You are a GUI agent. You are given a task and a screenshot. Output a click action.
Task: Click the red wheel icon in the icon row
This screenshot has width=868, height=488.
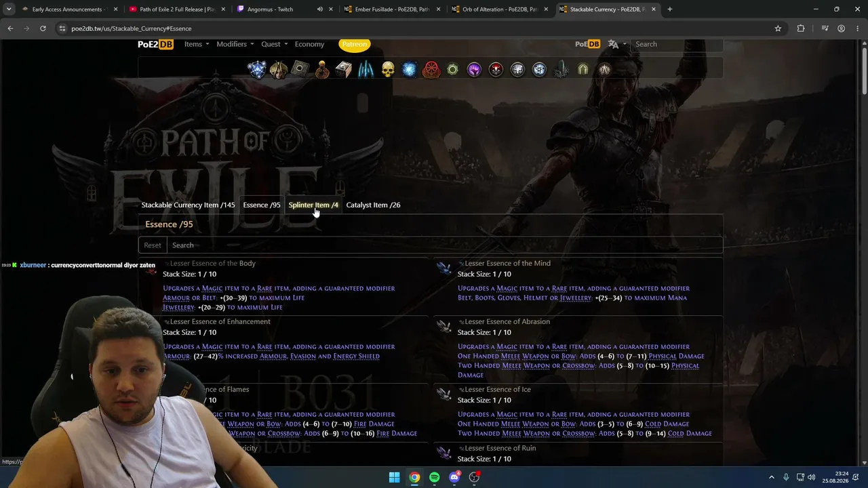[431, 69]
